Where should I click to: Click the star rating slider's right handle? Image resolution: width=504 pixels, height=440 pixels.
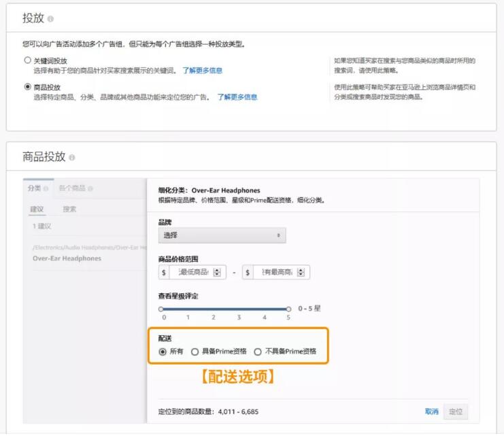coord(288,309)
